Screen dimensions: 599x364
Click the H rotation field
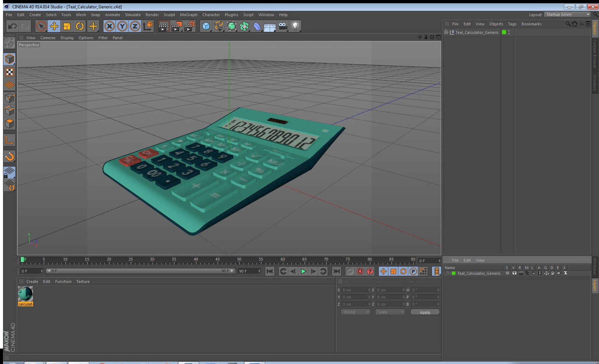[x=425, y=290]
